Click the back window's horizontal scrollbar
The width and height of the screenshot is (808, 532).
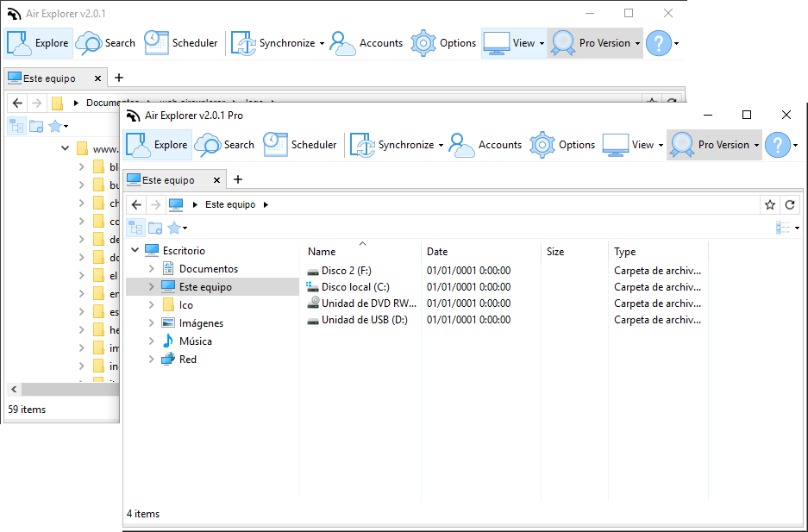pos(70,390)
